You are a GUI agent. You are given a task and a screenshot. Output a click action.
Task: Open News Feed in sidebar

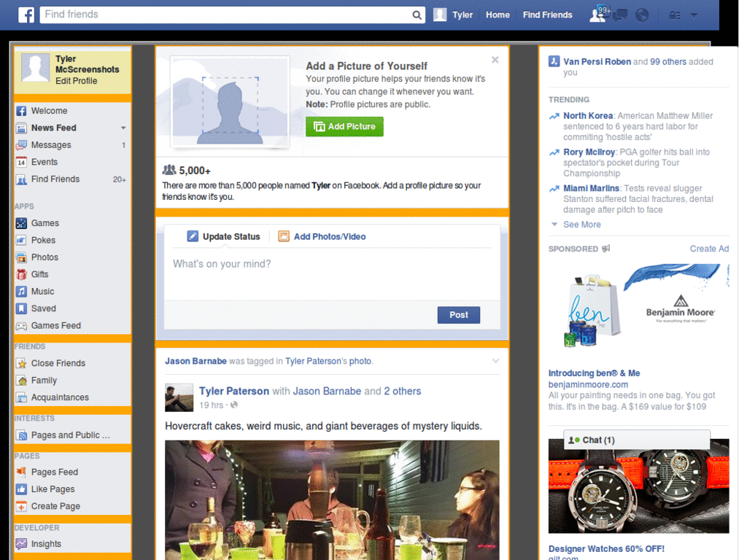point(53,128)
